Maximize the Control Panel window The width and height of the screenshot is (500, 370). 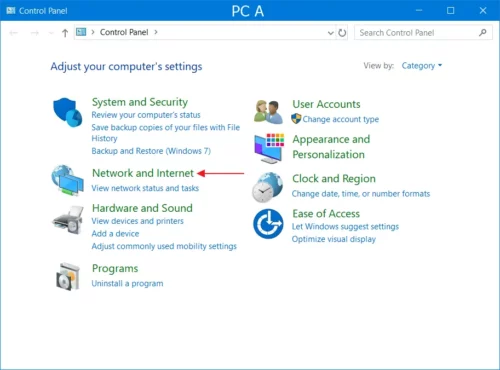tap(450, 11)
